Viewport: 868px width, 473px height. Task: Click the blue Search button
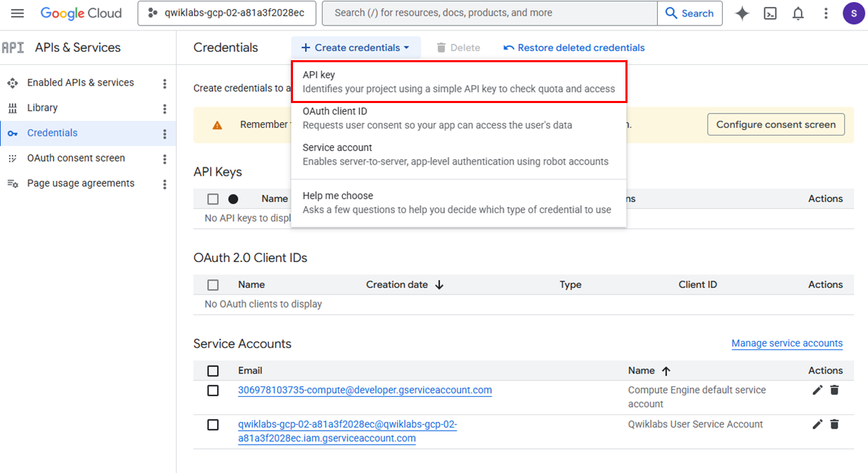pyautogui.click(x=690, y=13)
